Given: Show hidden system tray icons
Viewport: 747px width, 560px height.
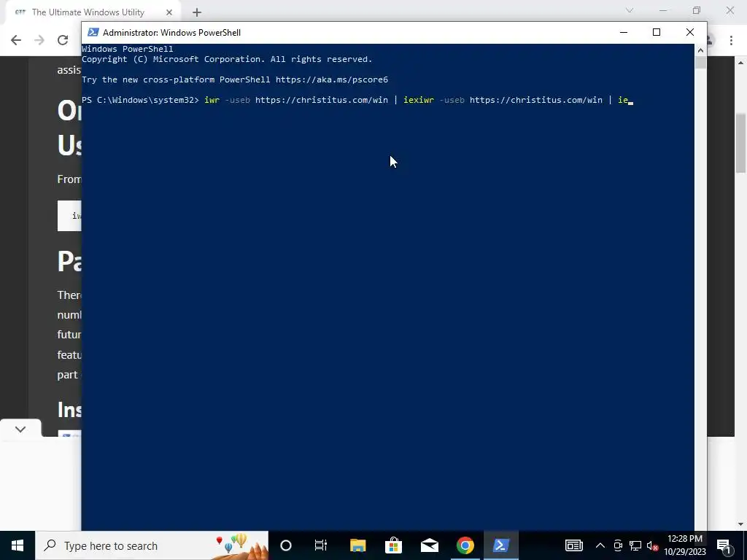Looking at the screenshot, I should click(600, 545).
